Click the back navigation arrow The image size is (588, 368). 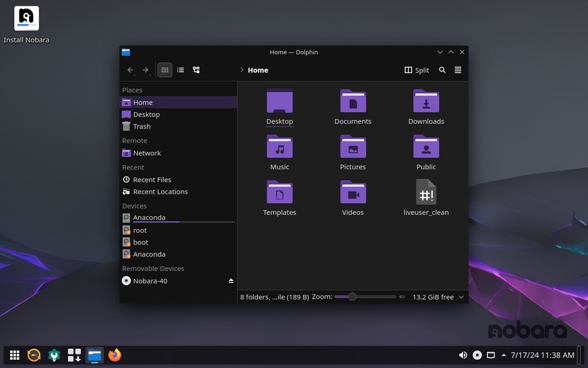(130, 69)
